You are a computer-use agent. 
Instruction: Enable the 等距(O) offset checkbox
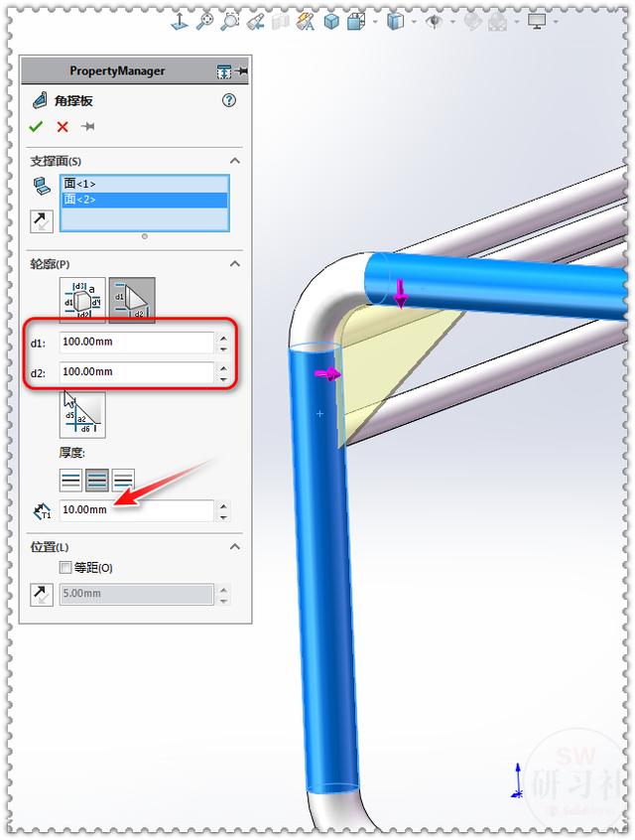pyautogui.click(x=65, y=567)
